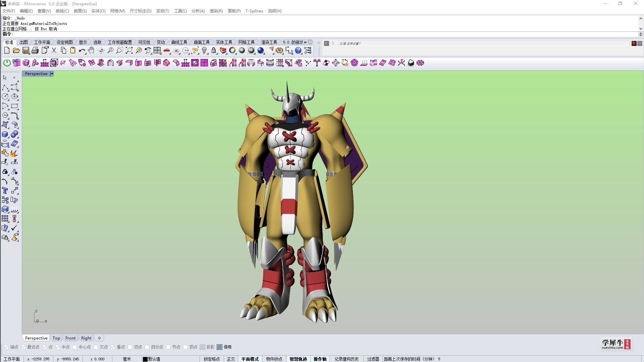Click the checkmark Check objects icon
Image resolution: width=644 pixels, height=362 pixels.
(x=14, y=228)
